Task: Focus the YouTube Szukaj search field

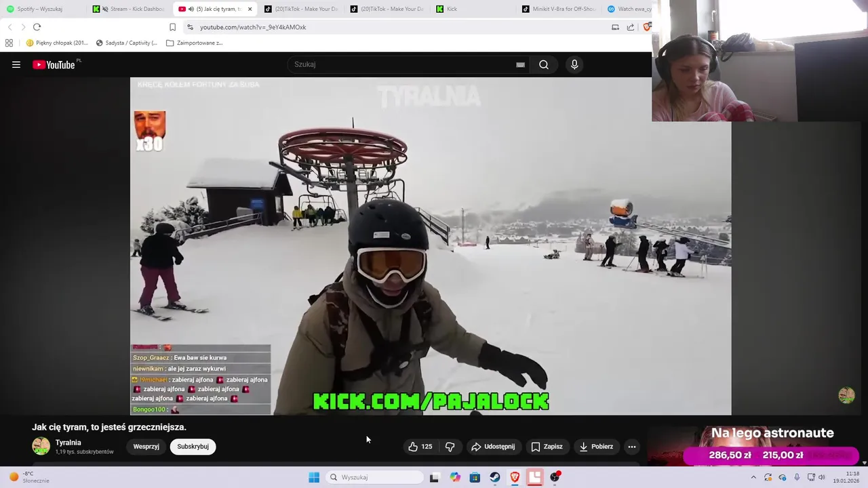Action: [x=407, y=64]
